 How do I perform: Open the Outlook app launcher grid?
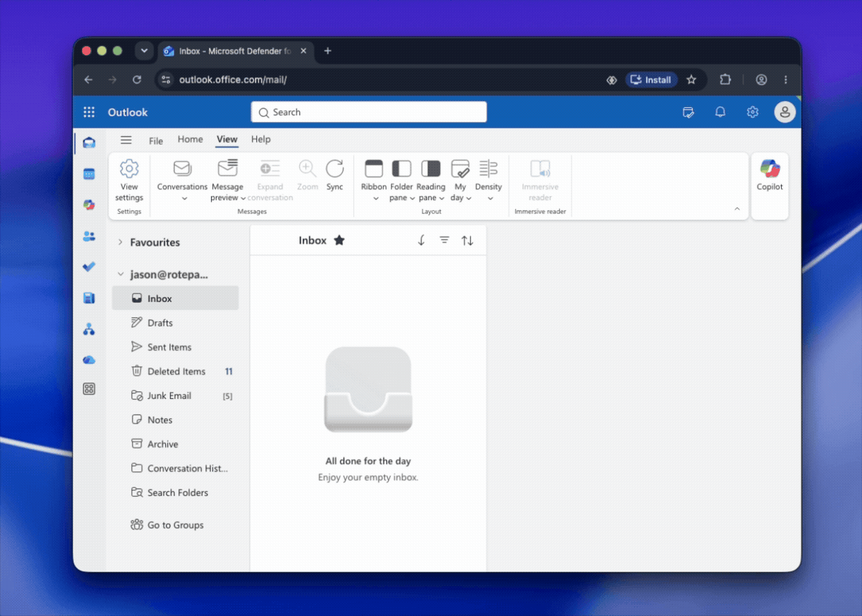[89, 113]
